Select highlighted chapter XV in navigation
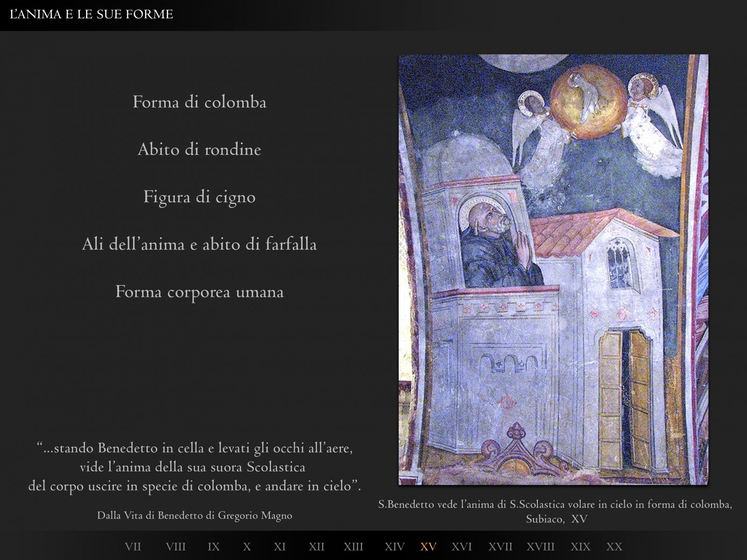747x560 pixels. tap(429, 546)
